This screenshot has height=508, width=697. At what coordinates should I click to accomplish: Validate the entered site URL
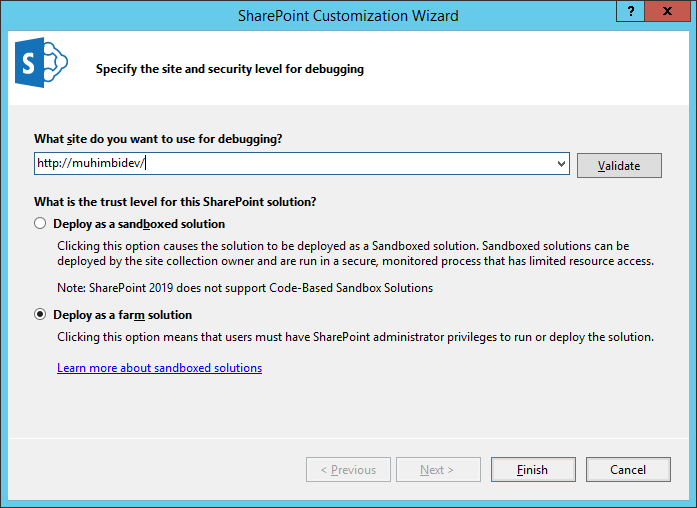click(619, 165)
